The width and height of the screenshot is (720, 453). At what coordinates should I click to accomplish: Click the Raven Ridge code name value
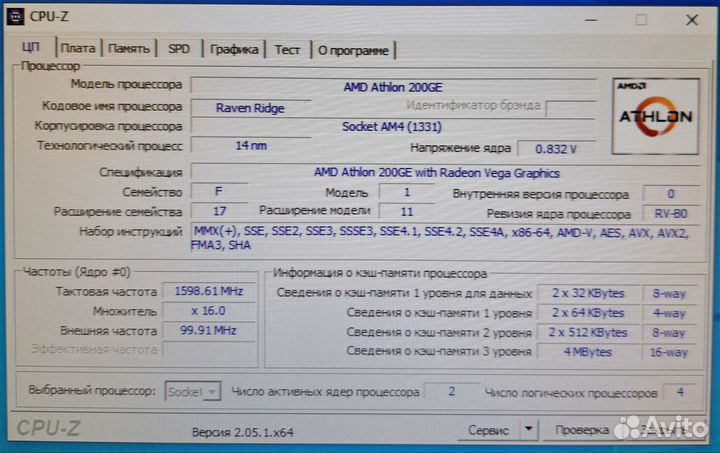tap(250, 108)
